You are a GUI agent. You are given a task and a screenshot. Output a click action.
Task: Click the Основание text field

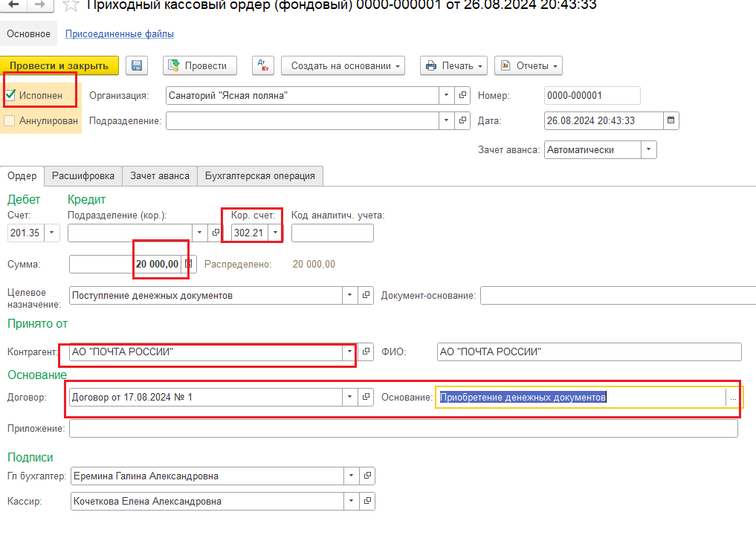point(581,398)
